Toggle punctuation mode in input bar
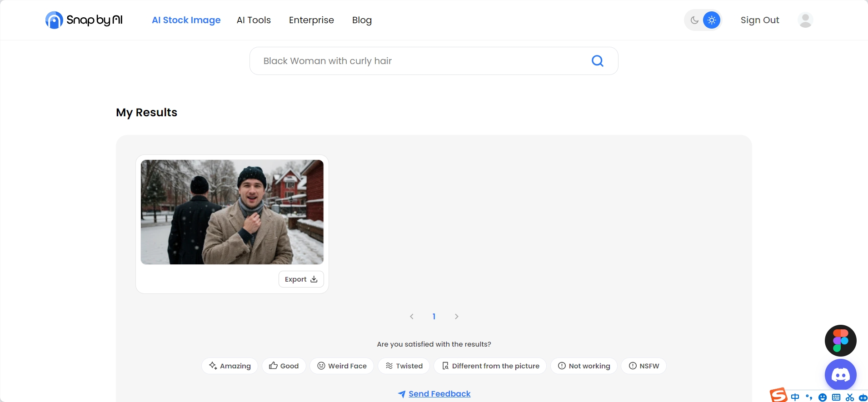Viewport: 868px width, 402px height. pyautogui.click(x=809, y=397)
